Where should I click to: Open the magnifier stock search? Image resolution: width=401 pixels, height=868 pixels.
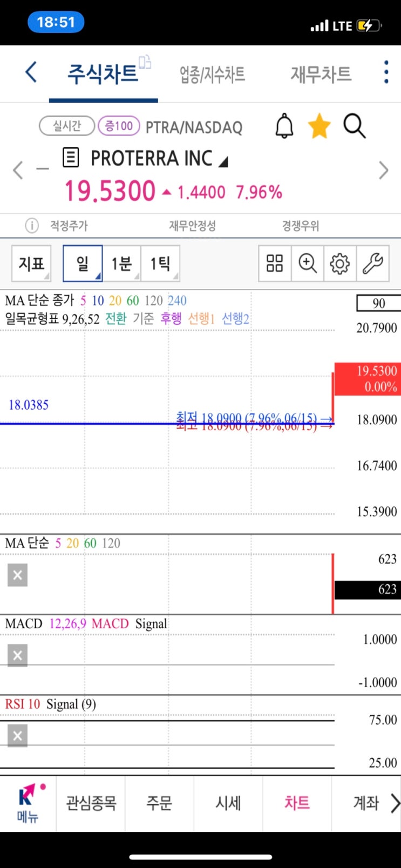tap(355, 126)
